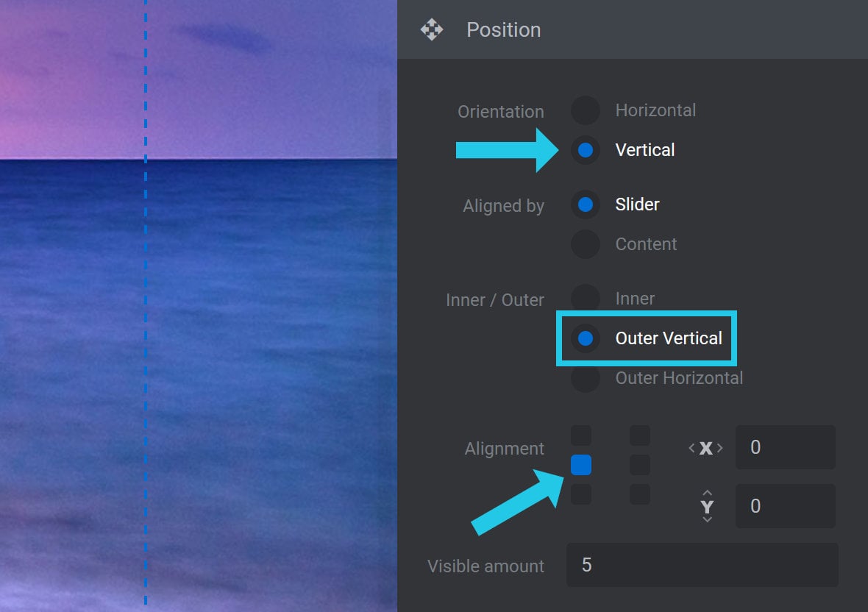Set alignment to bottom-right square
The height and width of the screenshot is (612, 868).
(x=640, y=494)
